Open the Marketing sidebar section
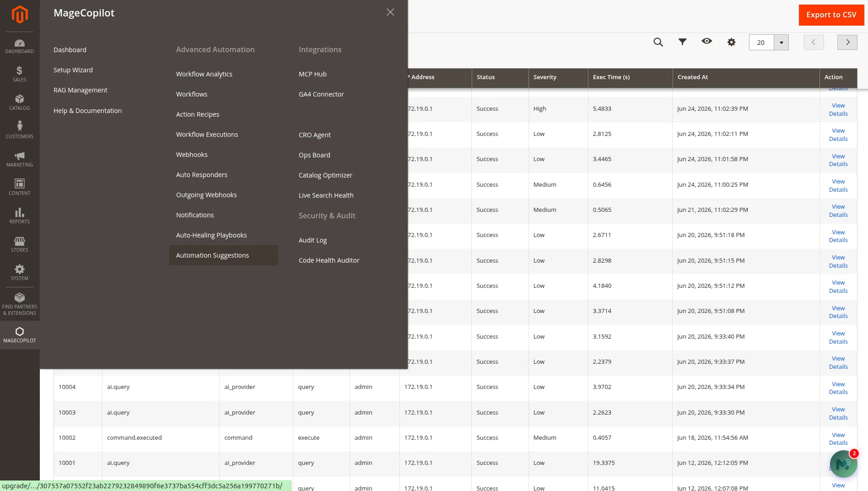Viewport: 868px width, 491px height. click(x=20, y=159)
